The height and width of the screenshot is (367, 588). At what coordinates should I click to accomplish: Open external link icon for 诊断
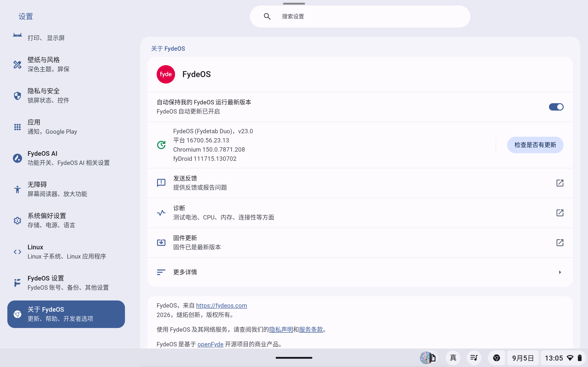560,213
